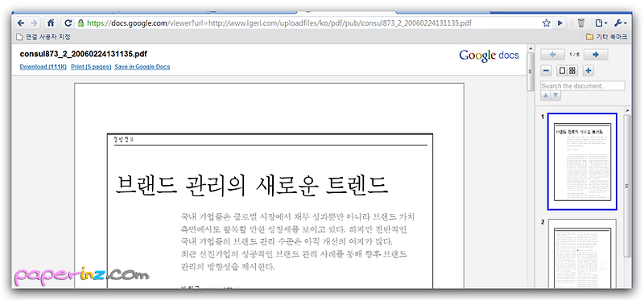
Task: Zoom in with the plus button
Action: [x=588, y=71]
